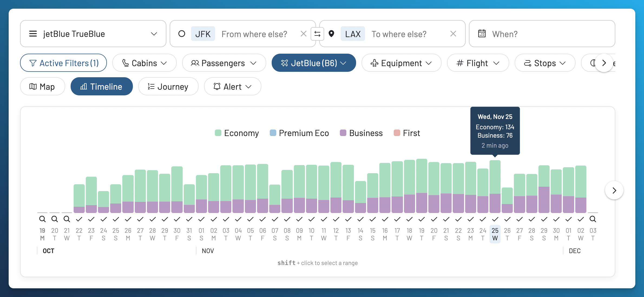The image size is (644, 297).
Task: Select the Dec 02 W date label
Action: (581, 234)
